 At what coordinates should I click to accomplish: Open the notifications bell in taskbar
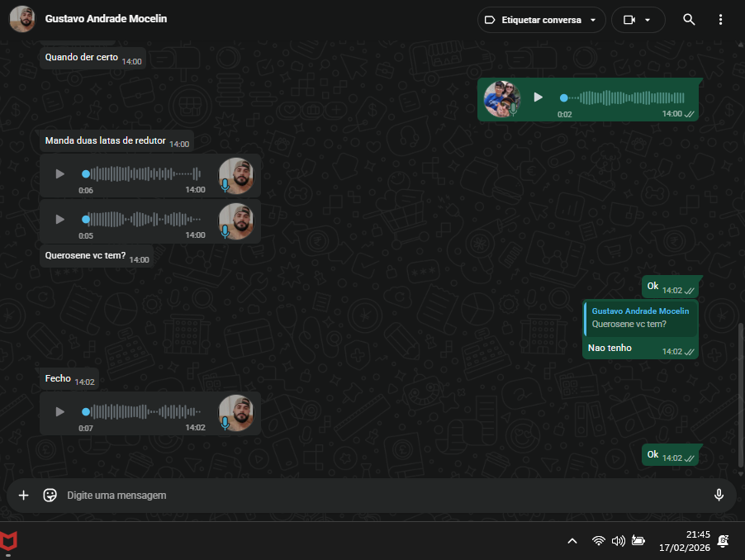coord(723,541)
